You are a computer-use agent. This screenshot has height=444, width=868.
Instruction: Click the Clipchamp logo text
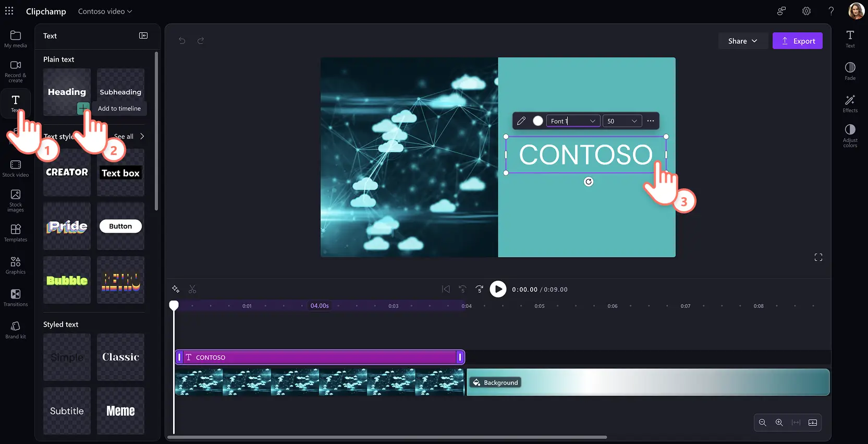(x=46, y=11)
